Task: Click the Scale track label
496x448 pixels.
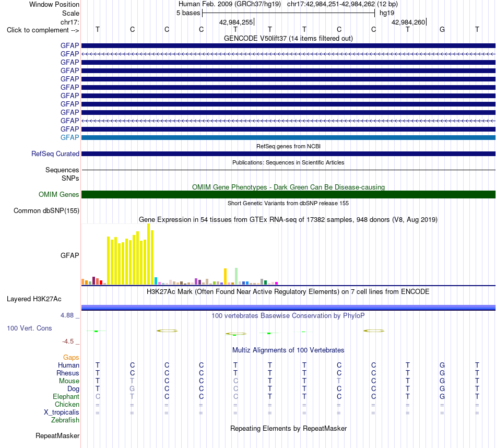Action: (x=70, y=13)
